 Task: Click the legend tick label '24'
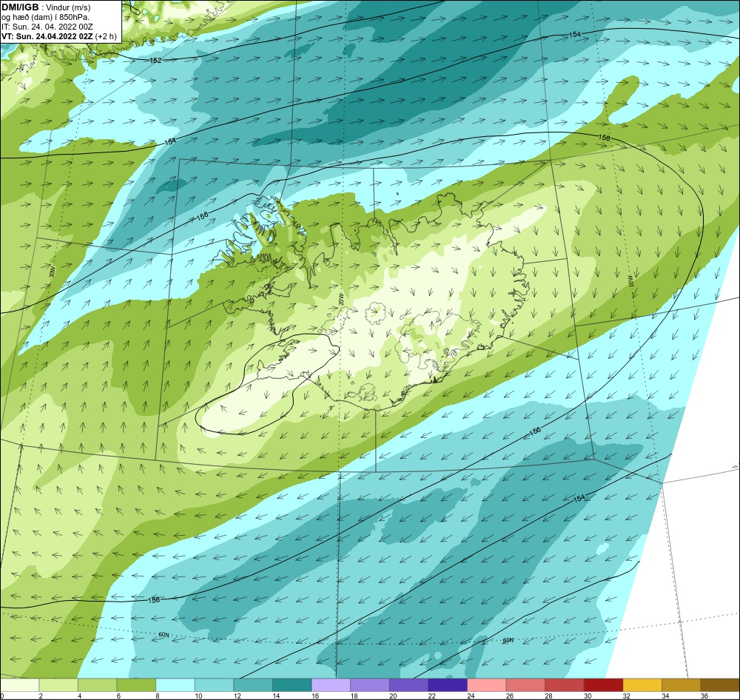[471, 696]
